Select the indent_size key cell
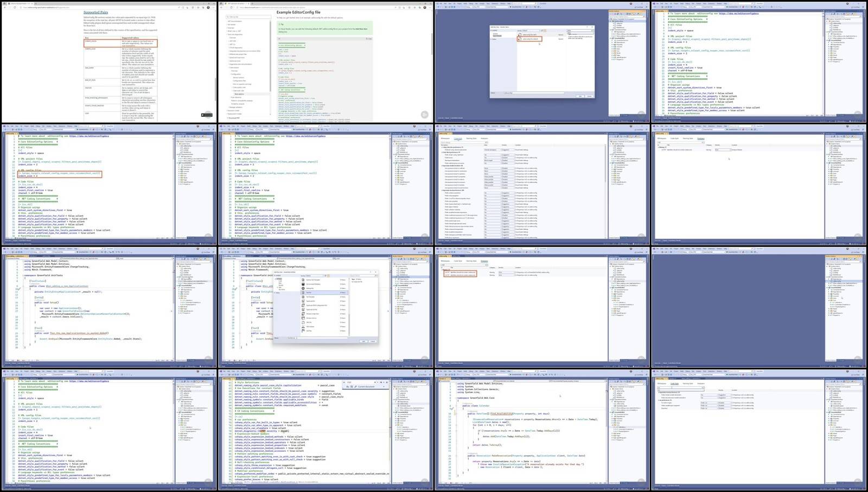Viewport: 868px width, 492px height. (103, 57)
